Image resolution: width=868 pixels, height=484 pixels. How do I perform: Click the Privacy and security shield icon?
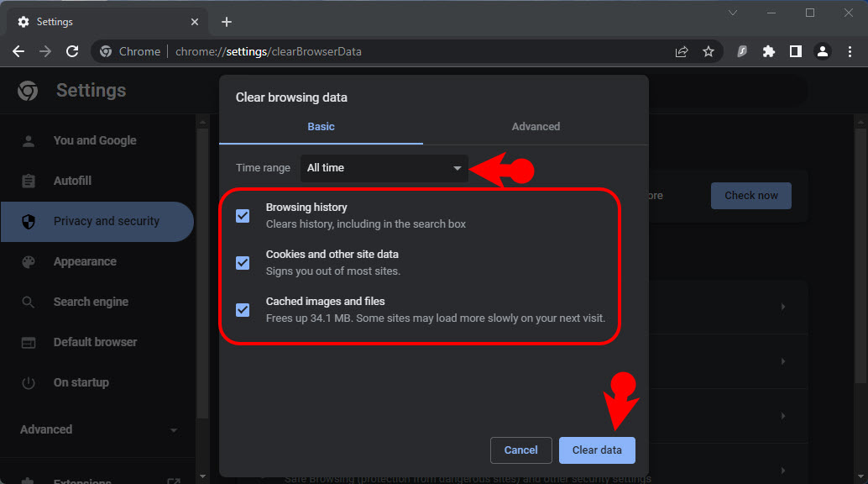(x=29, y=222)
